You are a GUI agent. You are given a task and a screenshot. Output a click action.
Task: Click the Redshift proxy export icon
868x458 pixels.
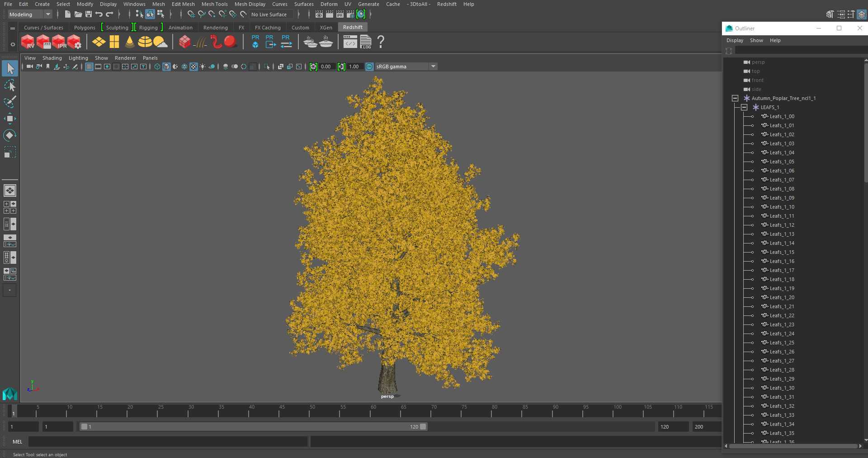[270, 42]
